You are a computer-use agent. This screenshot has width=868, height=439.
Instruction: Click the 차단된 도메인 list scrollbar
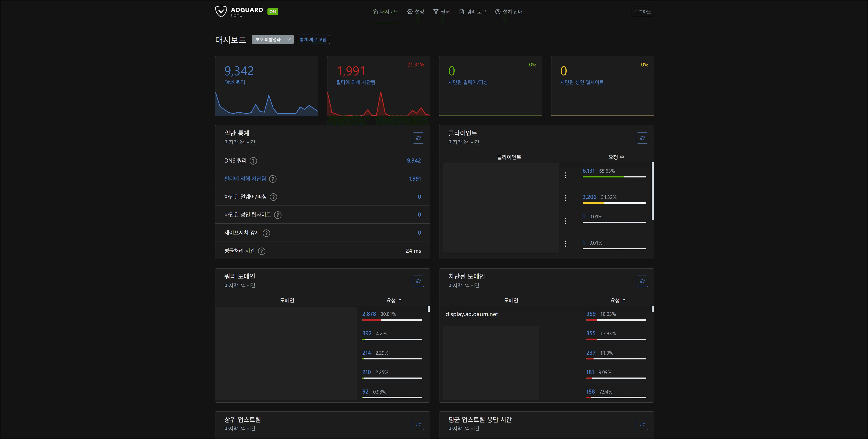653,309
